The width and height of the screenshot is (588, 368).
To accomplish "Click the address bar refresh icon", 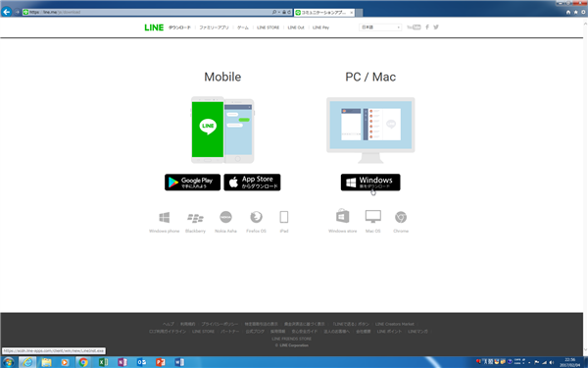I will click(289, 12).
